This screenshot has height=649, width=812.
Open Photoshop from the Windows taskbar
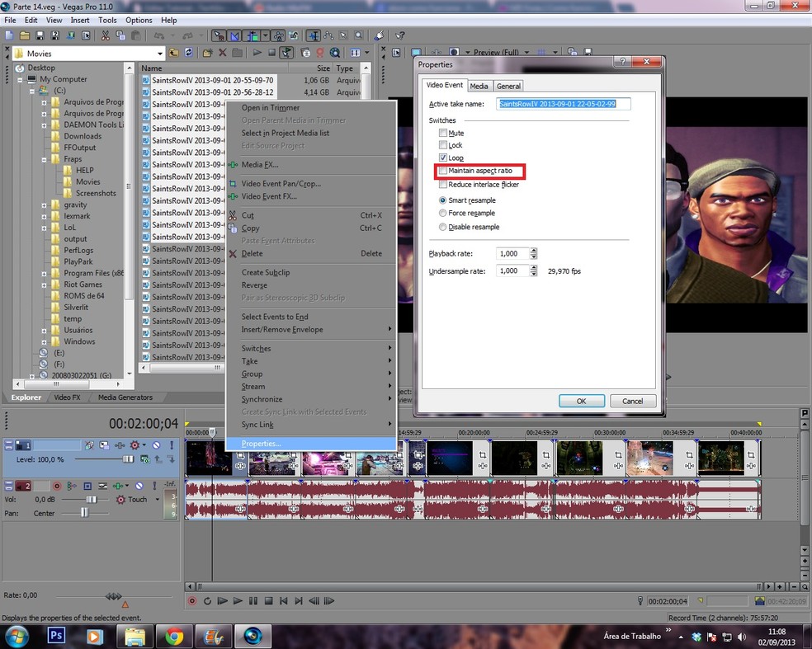(x=57, y=636)
